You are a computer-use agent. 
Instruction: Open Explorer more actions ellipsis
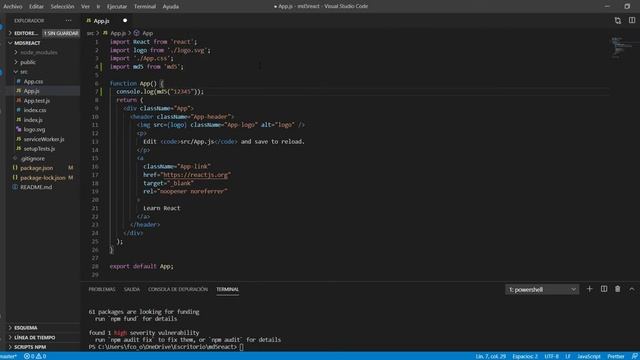pos(68,20)
